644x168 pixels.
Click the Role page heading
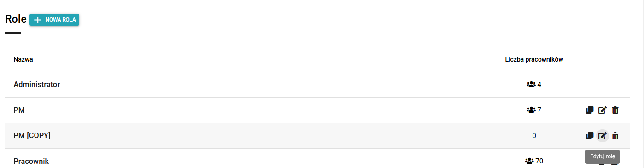pos(16,19)
